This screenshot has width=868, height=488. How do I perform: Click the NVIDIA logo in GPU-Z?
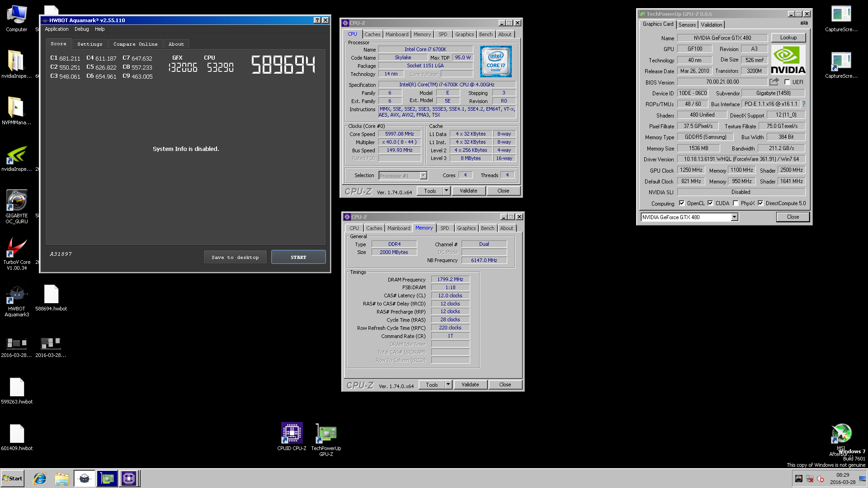pyautogui.click(x=788, y=60)
